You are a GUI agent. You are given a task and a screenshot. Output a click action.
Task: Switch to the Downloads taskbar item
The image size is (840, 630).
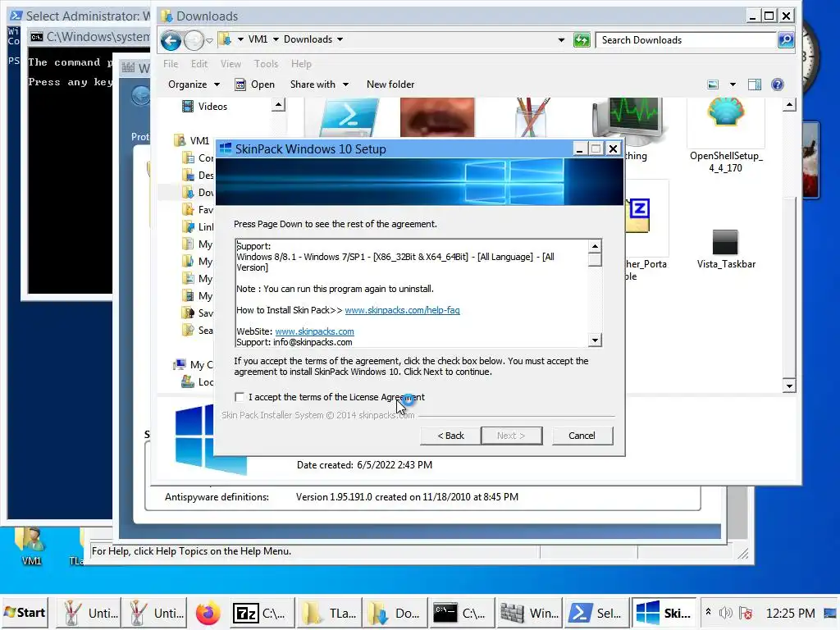(395, 614)
